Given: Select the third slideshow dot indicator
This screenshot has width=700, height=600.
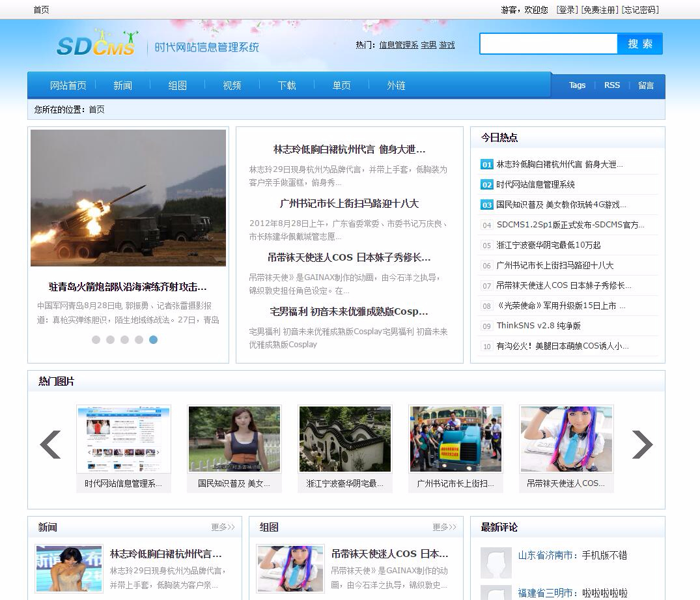Looking at the screenshot, I should coord(124,339).
